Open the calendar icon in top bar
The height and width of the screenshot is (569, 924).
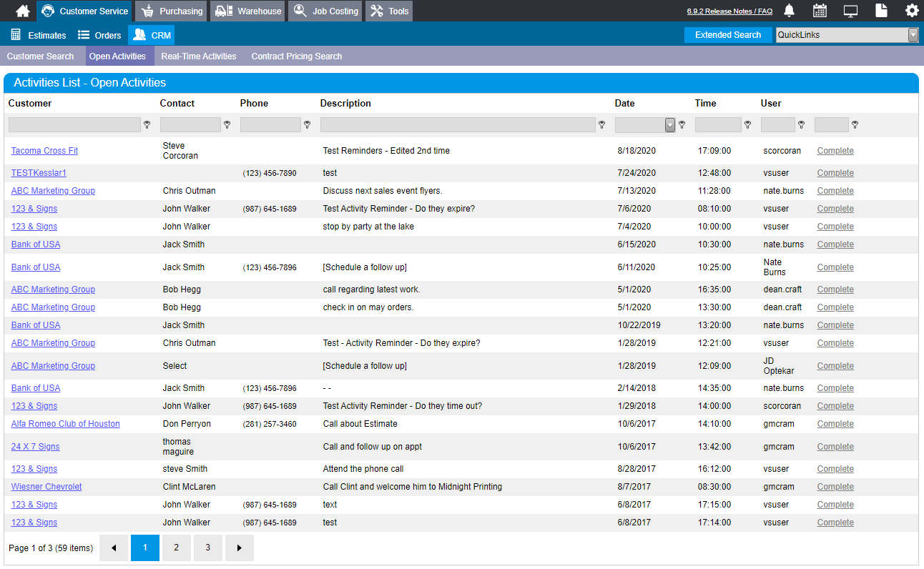click(820, 11)
